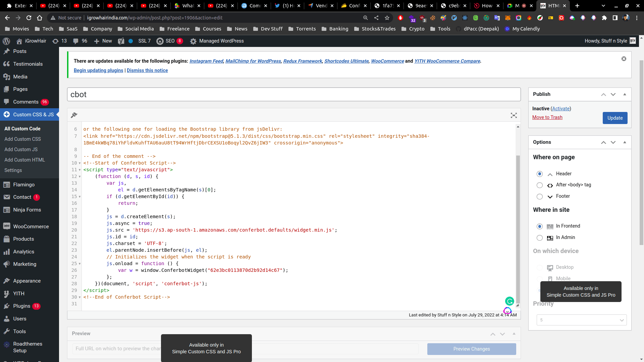The image size is (644, 362).
Task: Open Add Custom JS submenu item
Action: (x=21, y=149)
